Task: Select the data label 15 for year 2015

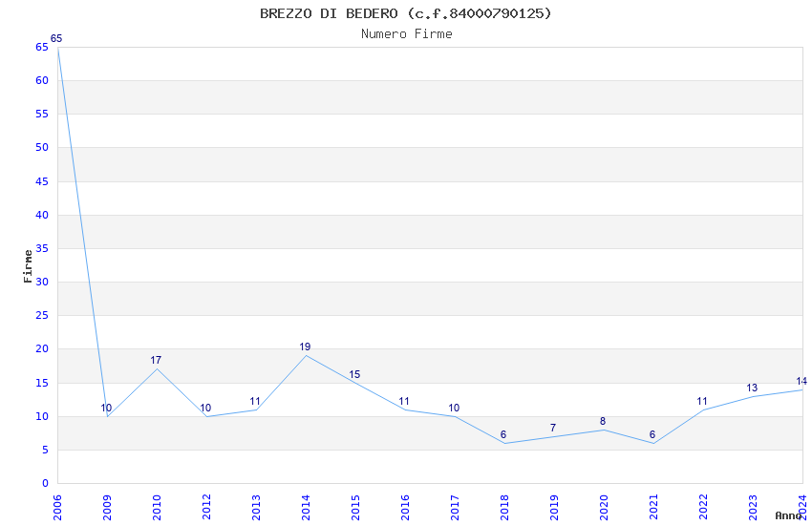Action: 354,374
